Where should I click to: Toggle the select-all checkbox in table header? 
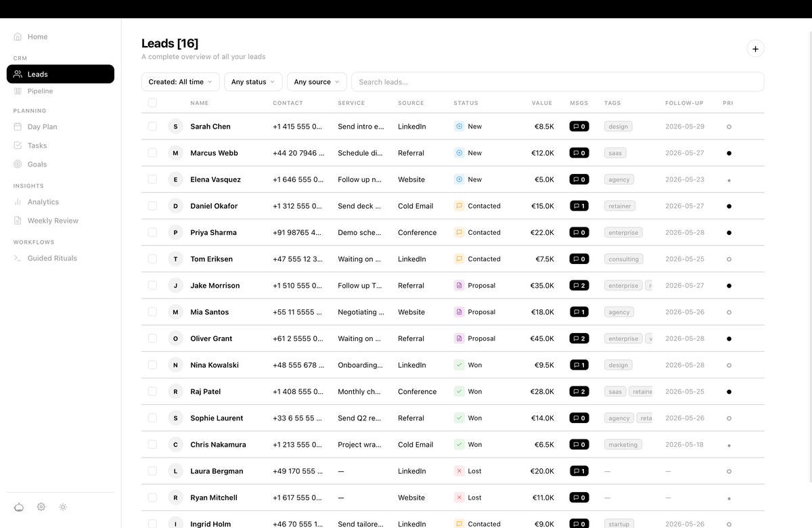(x=152, y=103)
